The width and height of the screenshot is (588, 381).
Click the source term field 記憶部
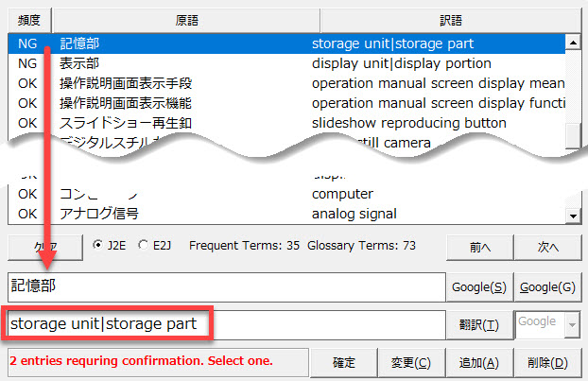(x=227, y=286)
